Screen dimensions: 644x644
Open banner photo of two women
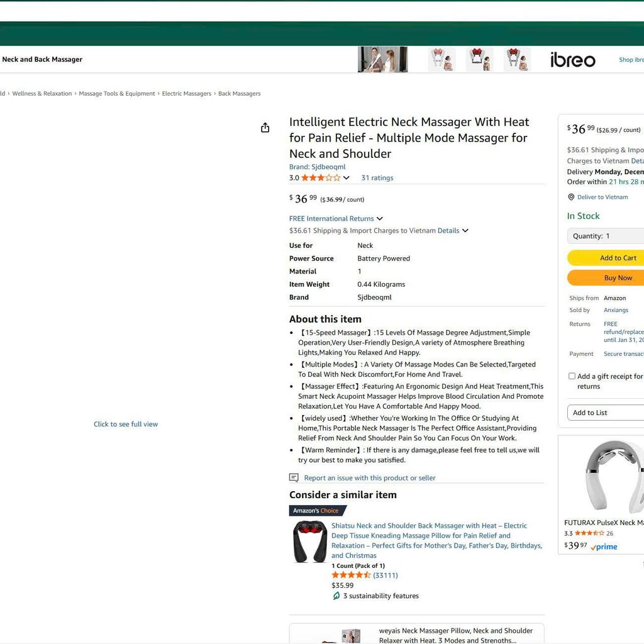click(383, 60)
